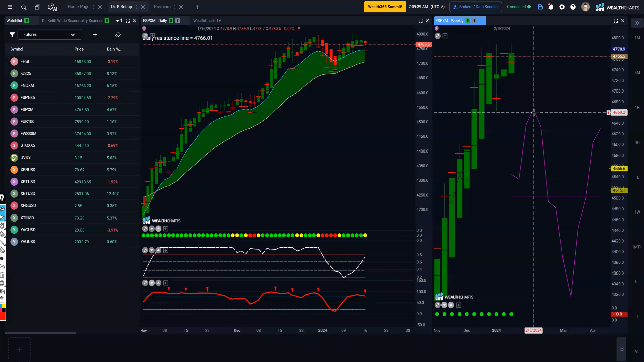644x362 pixels.
Task: Add indicator to weekly chart main pane
Action: (x=445, y=36)
